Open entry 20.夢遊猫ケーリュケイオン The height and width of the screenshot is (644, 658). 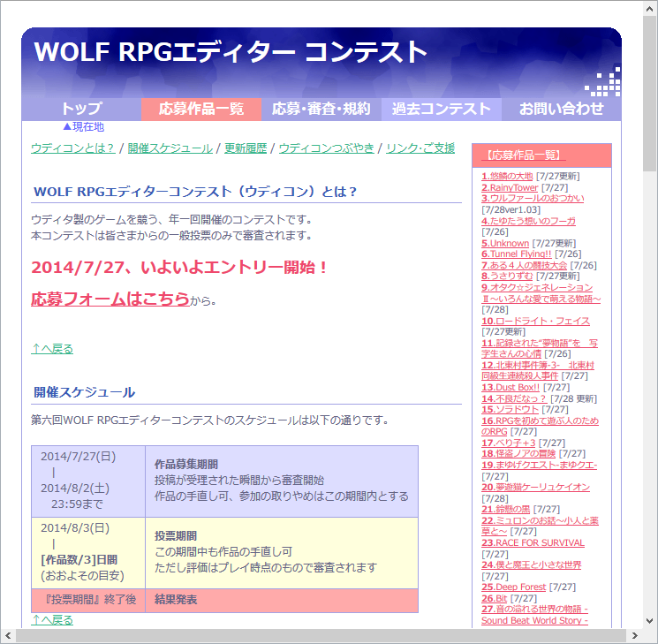pyautogui.click(x=535, y=488)
